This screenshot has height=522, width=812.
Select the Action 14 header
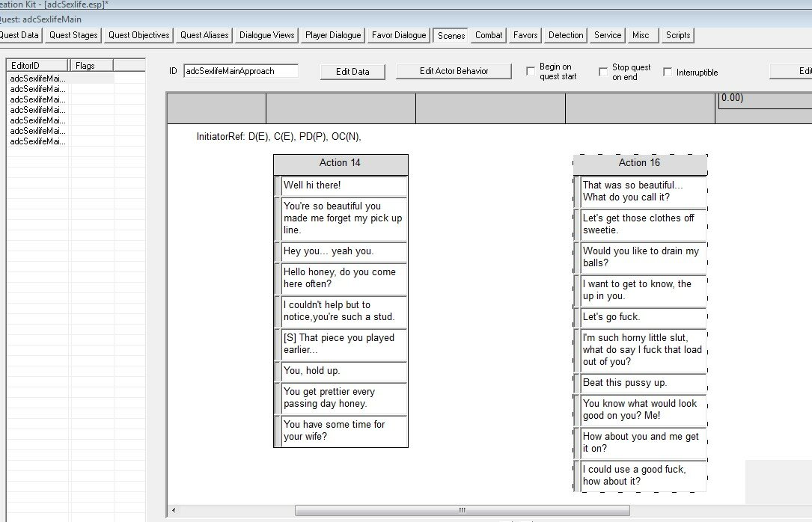[x=341, y=163]
